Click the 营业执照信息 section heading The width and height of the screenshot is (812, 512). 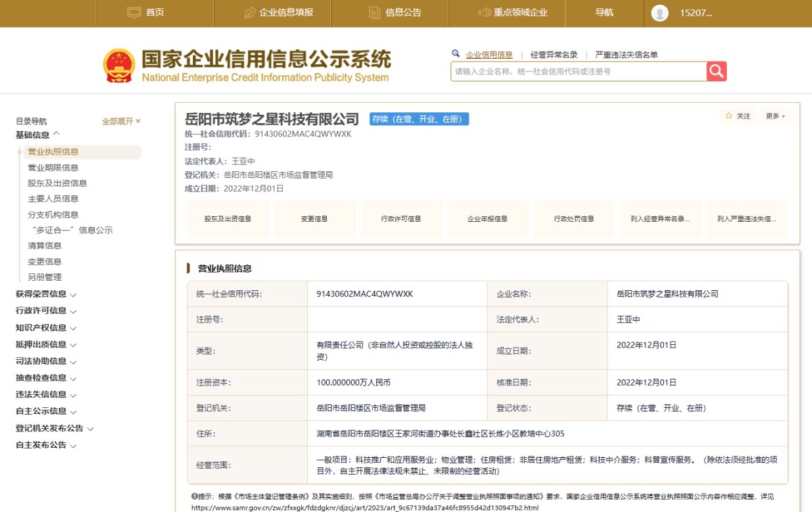pyautogui.click(x=225, y=269)
